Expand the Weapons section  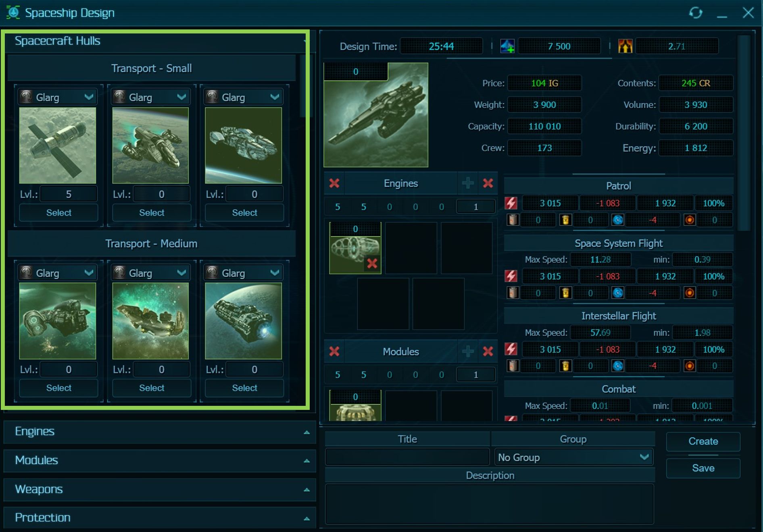coord(159,489)
